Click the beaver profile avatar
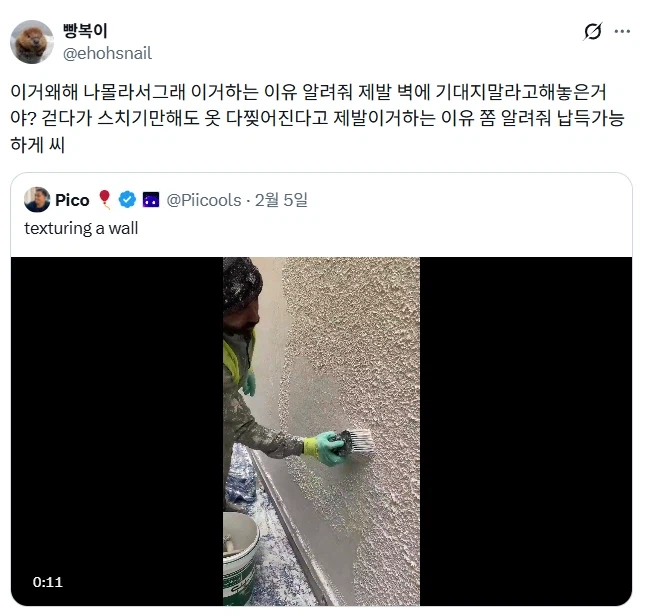Screen dimensions: 646x616 click(32, 42)
